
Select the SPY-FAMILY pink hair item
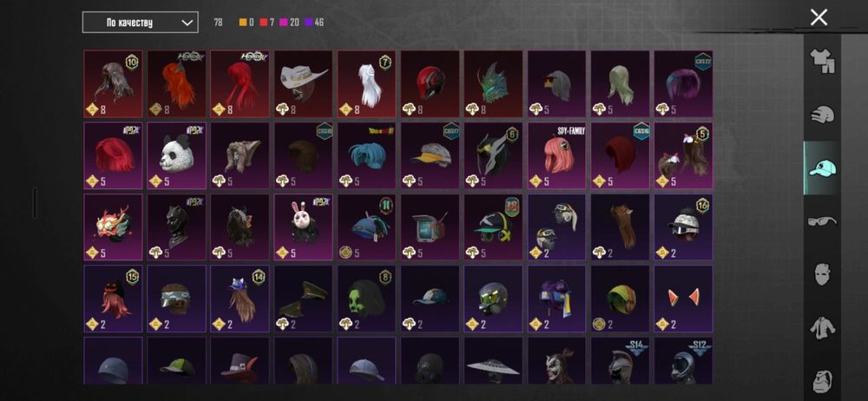click(557, 155)
